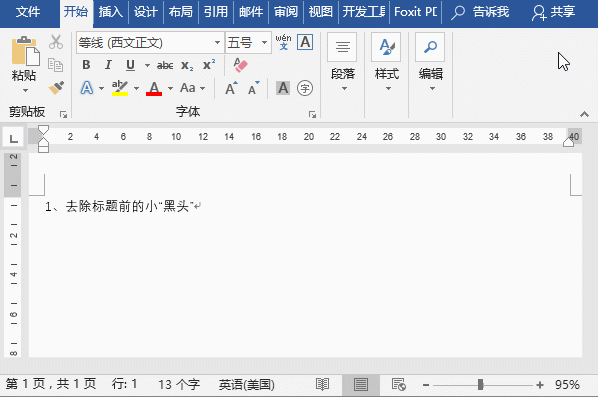
Task: Toggle Superscript formatting
Action: coord(209,65)
